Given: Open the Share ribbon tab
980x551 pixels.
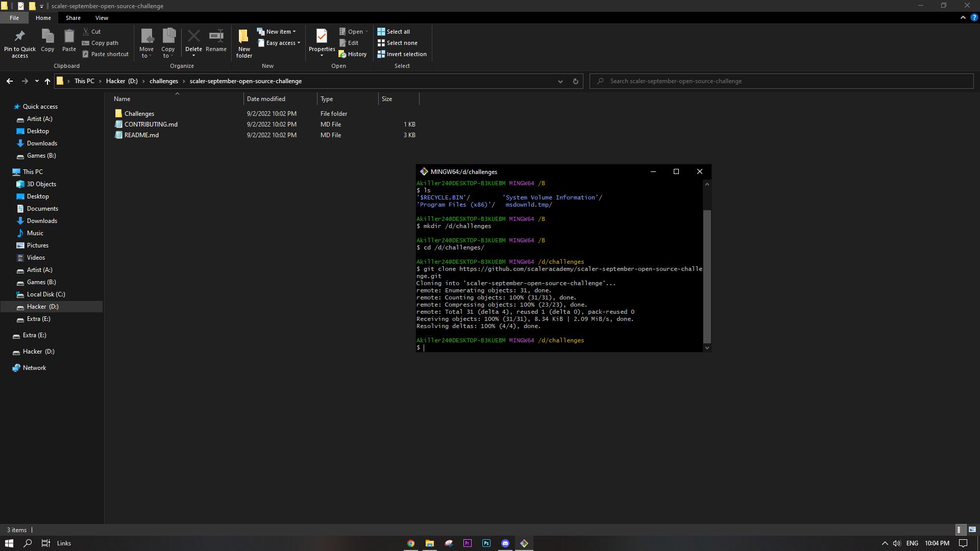Looking at the screenshot, I should tap(73, 18).
